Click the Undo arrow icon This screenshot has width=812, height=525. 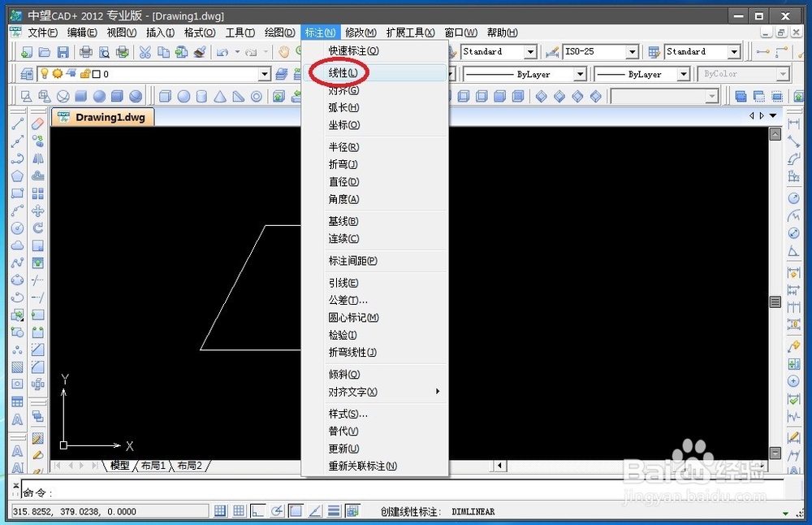click(222, 52)
